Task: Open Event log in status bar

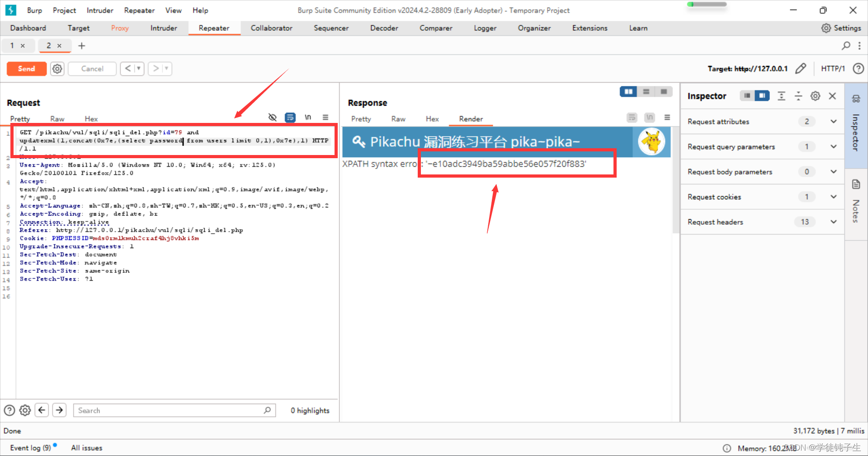Action: pos(30,448)
